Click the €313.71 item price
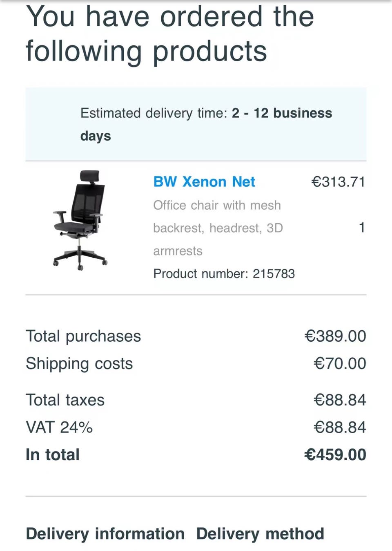Screen dimensions: 392x551 [338, 181]
